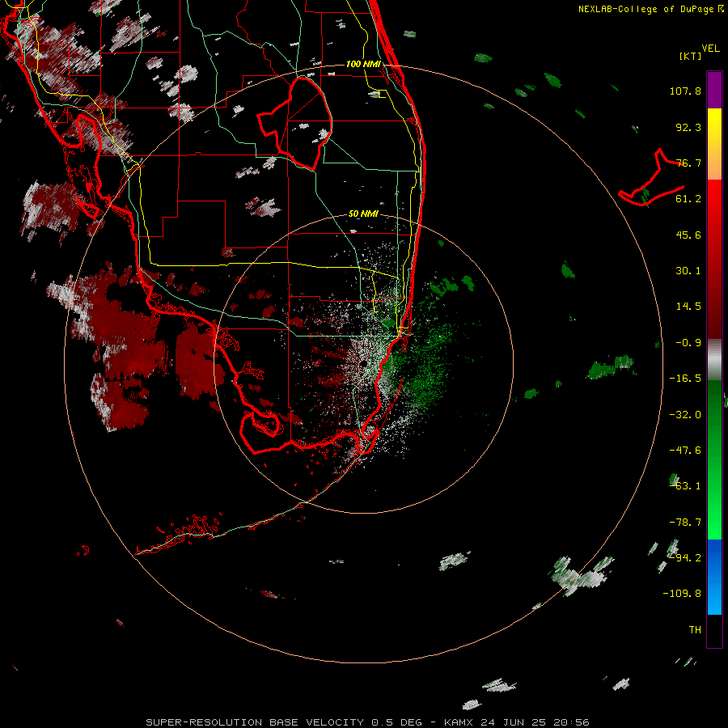The width and height of the screenshot is (728, 728).
Task: Click the -94.2 scale value
Action: click(685, 557)
